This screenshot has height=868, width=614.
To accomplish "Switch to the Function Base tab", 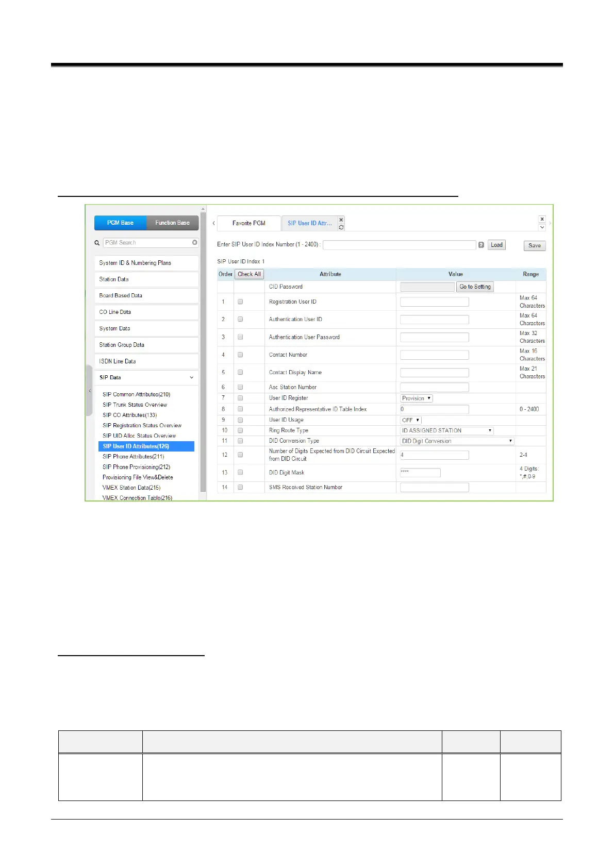I will 172,223.
